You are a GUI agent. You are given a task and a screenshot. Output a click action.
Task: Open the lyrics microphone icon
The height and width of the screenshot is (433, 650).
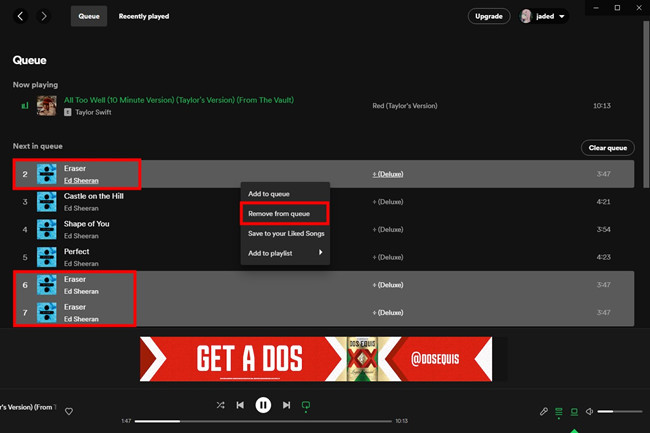(x=543, y=411)
